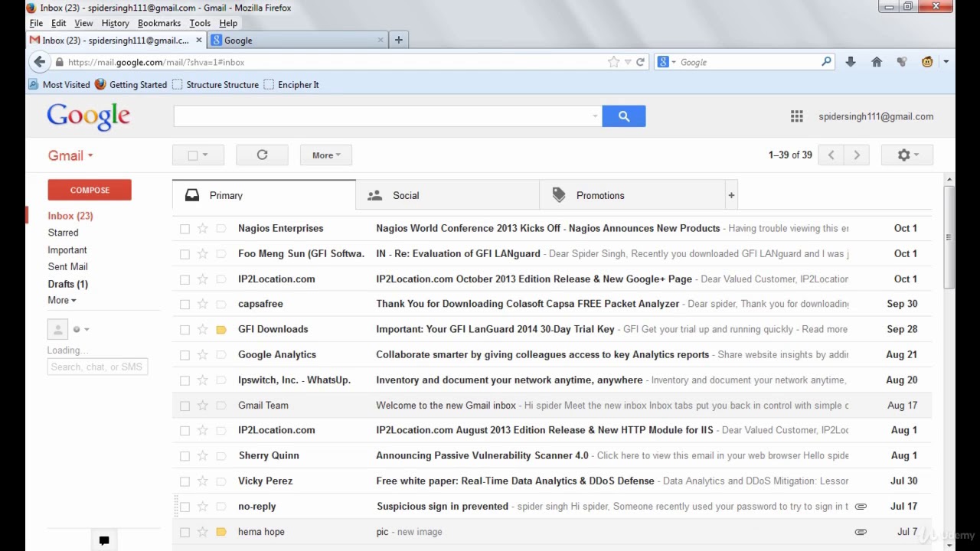Go to newer messages with left arrow
The height and width of the screenshot is (551, 980).
[x=831, y=155]
